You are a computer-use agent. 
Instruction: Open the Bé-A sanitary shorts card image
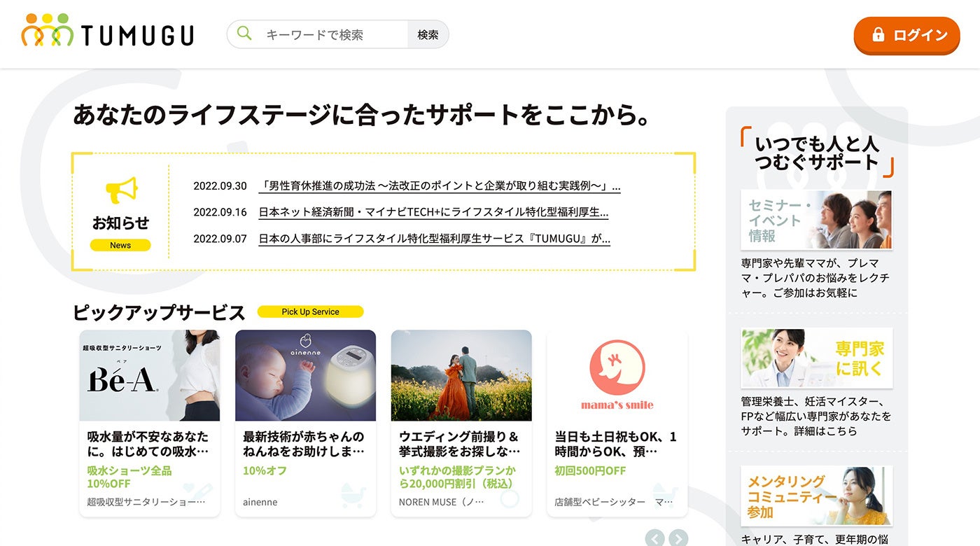[149, 375]
